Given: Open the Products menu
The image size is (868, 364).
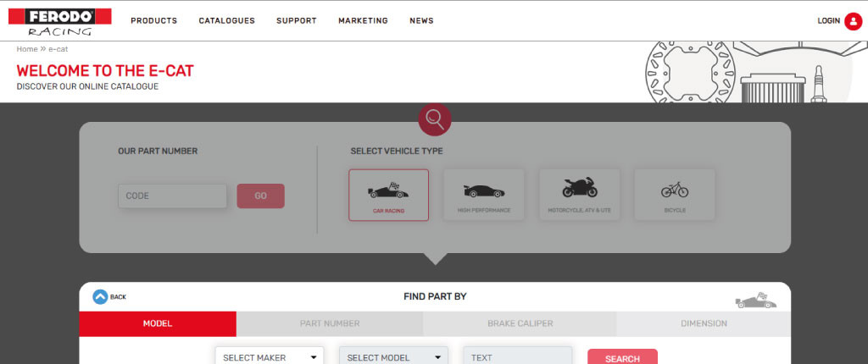Looking at the screenshot, I should click(154, 20).
